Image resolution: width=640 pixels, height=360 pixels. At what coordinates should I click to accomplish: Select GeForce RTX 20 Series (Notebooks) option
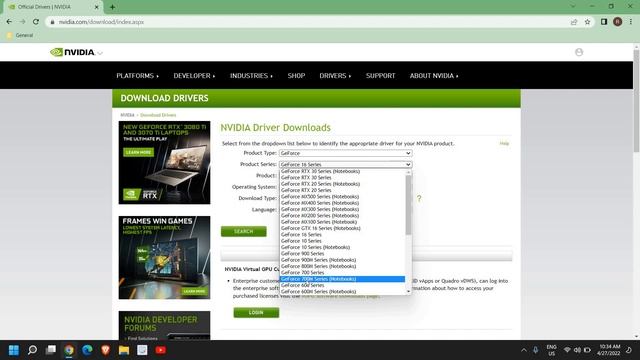[x=342, y=184]
